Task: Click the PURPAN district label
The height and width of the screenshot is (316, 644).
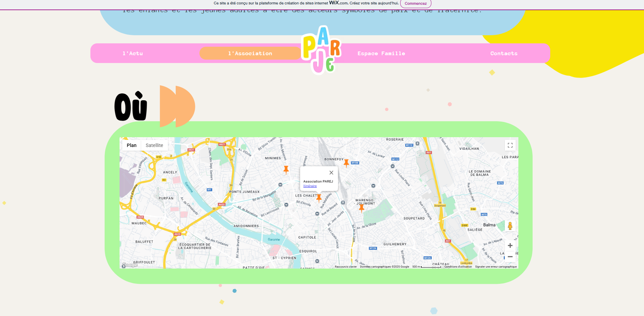Action: pyautogui.click(x=166, y=198)
